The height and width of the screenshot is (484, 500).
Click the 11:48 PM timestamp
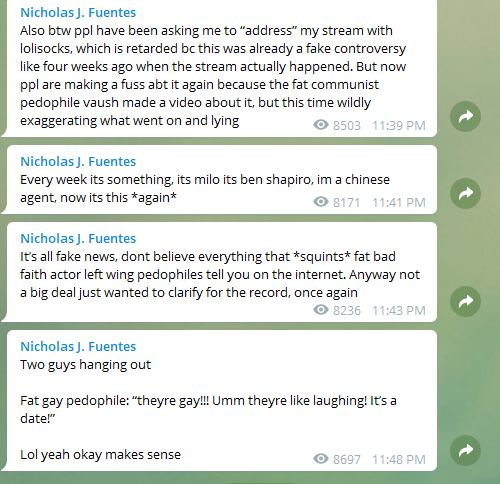coord(399,460)
